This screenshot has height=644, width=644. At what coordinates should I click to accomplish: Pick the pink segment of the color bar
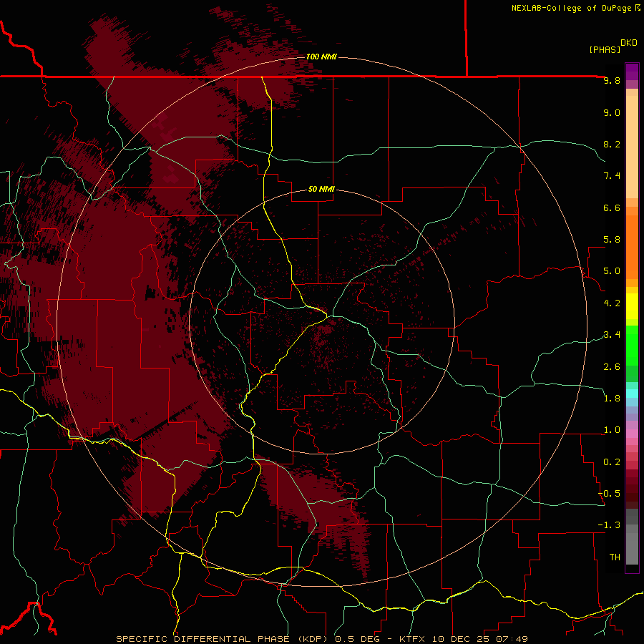click(x=632, y=434)
